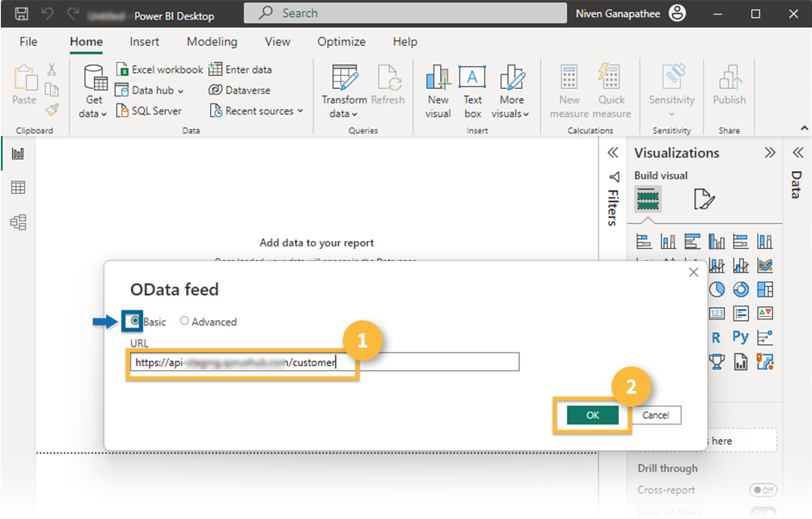Select the Stacked bar chart visual
812x519 pixels.
(644, 241)
